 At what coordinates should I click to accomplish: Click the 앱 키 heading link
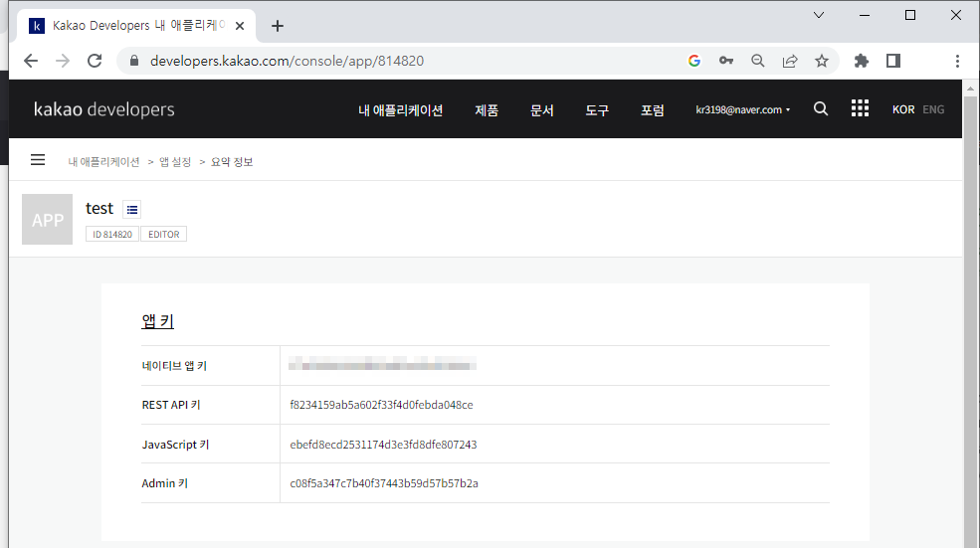coord(157,321)
